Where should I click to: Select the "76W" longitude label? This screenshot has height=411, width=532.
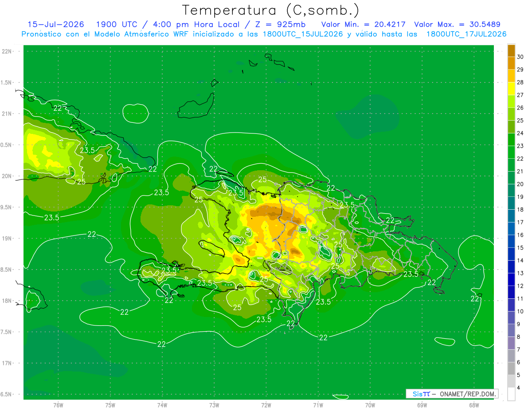click(58, 405)
